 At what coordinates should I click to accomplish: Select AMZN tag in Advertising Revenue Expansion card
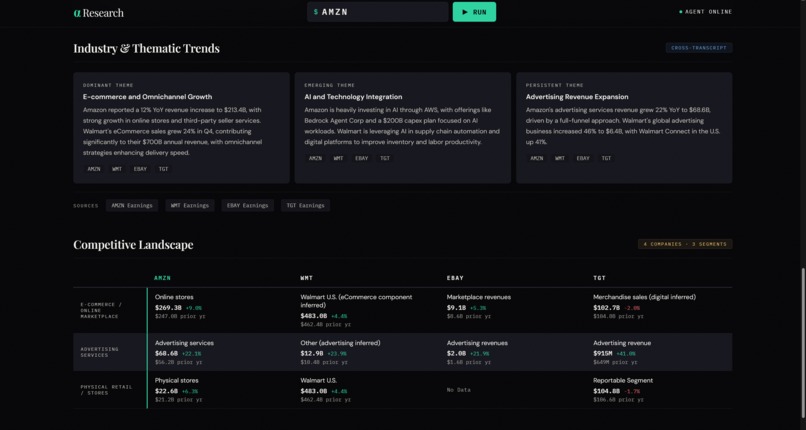click(x=537, y=158)
